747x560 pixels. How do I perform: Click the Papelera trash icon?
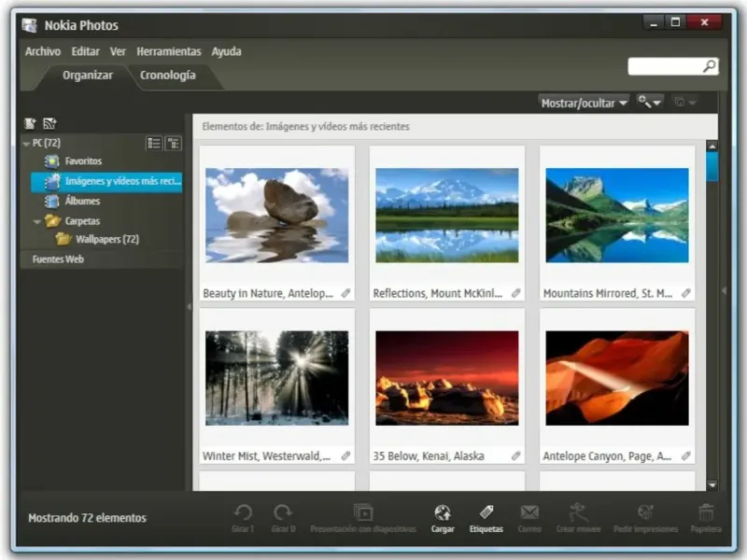[706, 512]
